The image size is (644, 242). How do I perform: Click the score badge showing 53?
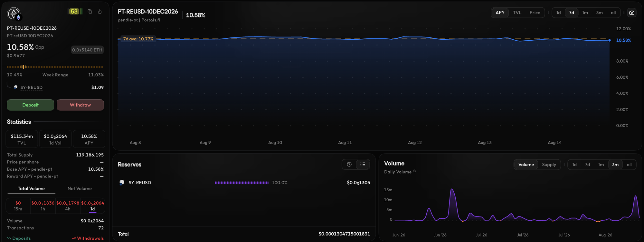(x=75, y=12)
